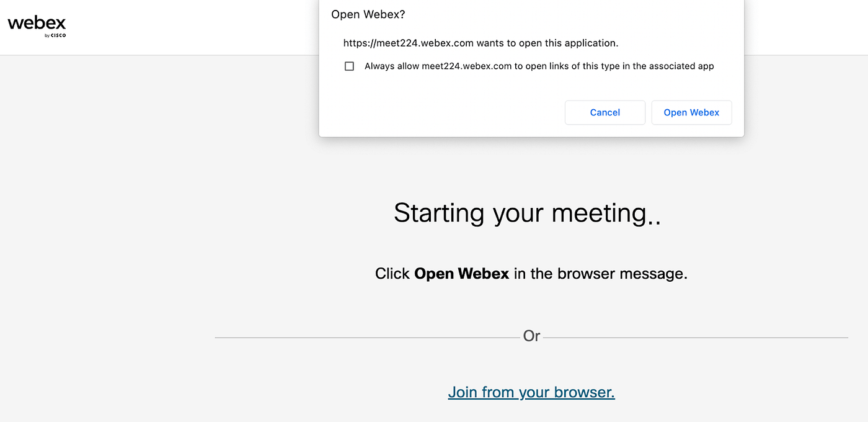Click the 'Starting your meeting..' heading
The image size is (868, 422).
tap(527, 213)
